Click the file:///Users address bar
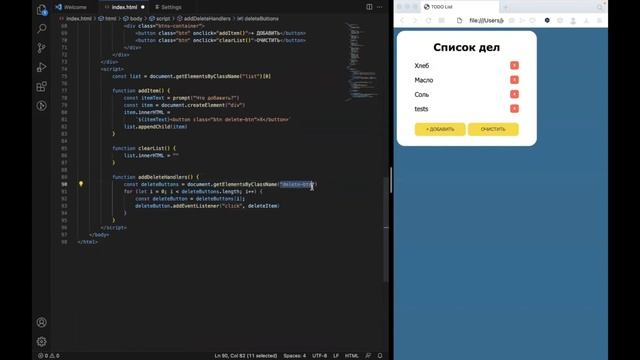 [x=487, y=20]
